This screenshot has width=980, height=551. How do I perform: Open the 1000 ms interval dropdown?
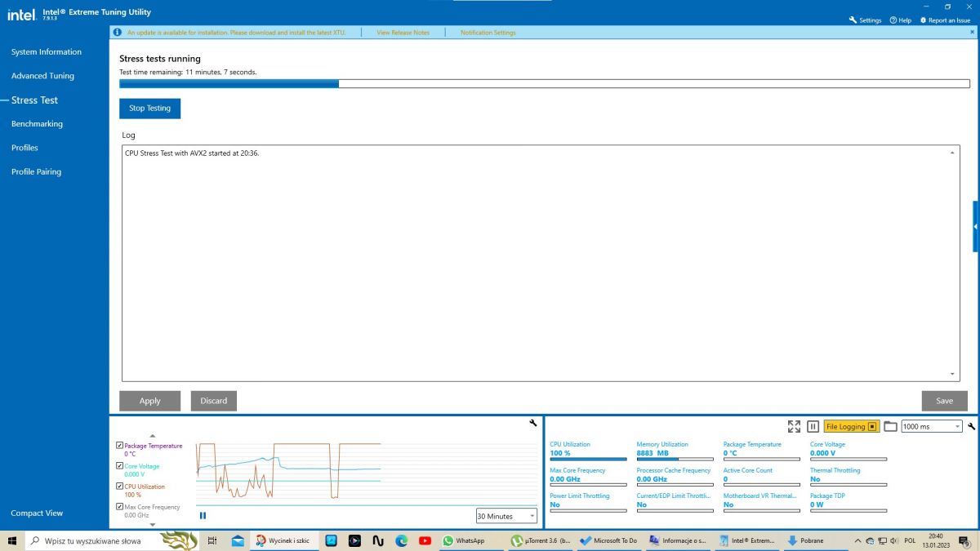point(932,426)
